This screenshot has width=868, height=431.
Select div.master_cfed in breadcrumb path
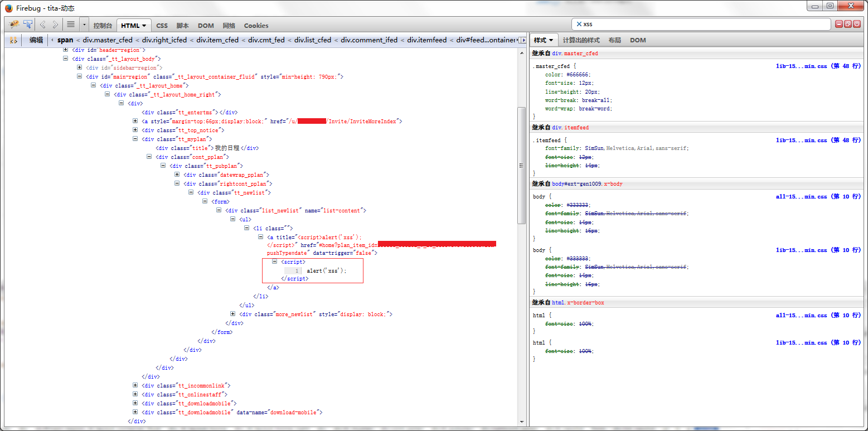tap(108, 40)
